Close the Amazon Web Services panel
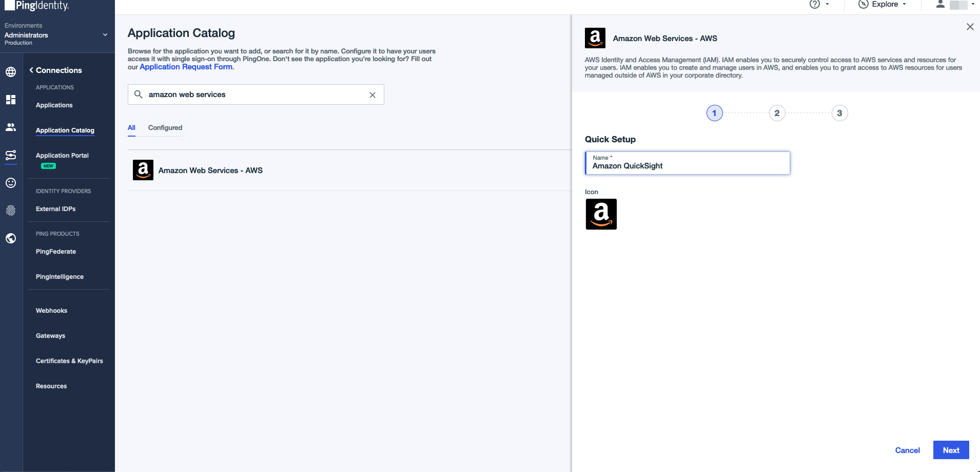Screen dimensions: 980x472 click(970, 27)
